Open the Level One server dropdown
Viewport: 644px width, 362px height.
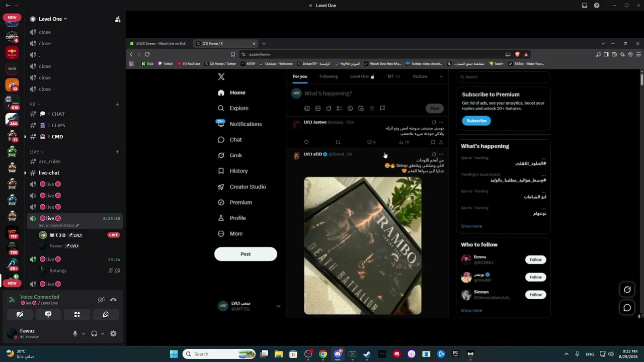[x=53, y=19]
